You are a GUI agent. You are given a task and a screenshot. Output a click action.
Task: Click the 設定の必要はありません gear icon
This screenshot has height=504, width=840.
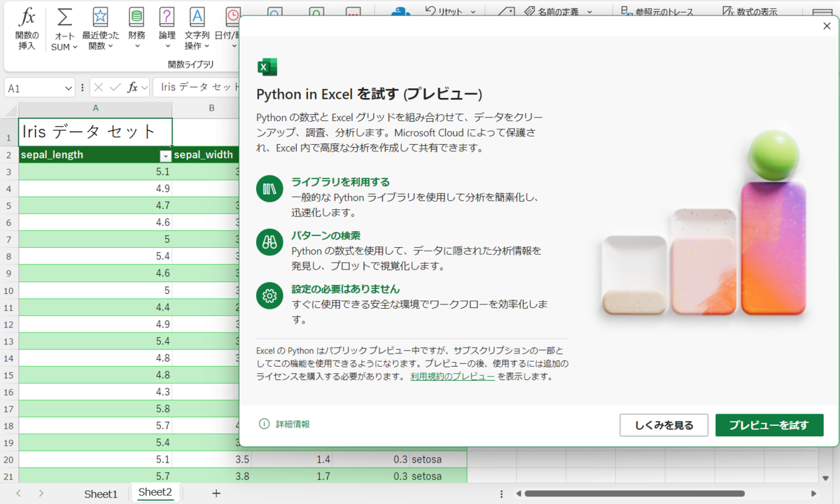pos(269,295)
